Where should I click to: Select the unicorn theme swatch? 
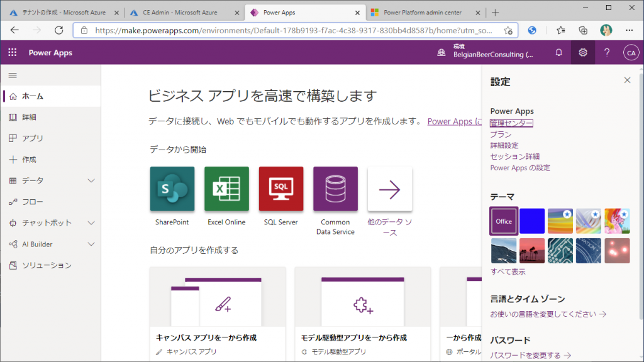pyautogui.click(x=617, y=221)
